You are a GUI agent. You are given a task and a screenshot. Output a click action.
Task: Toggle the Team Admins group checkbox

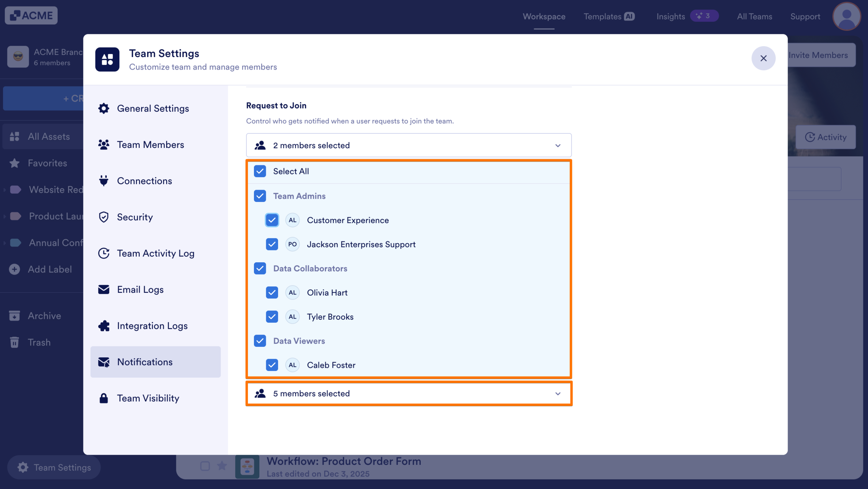coord(260,196)
